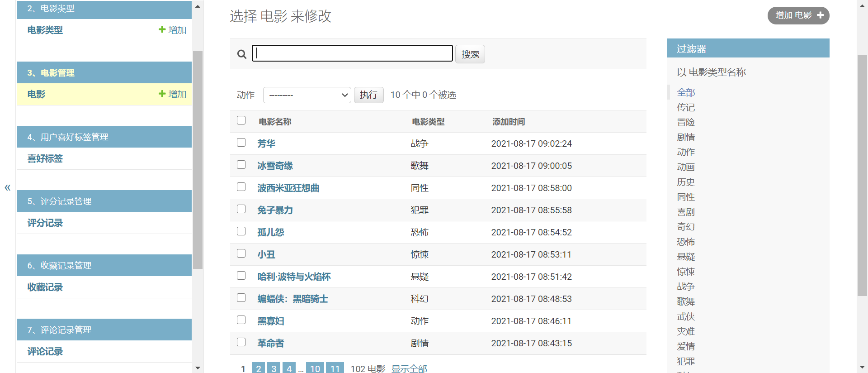Open the 黑寡妇 movie entry

pyautogui.click(x=271, y=321)
